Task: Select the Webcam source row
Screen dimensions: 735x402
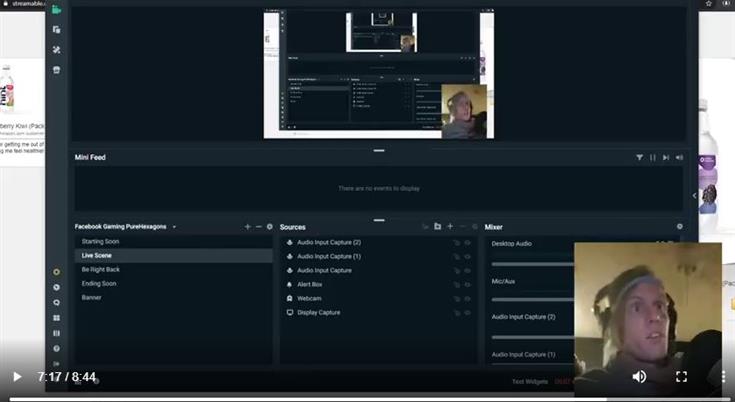Action: 379,298
